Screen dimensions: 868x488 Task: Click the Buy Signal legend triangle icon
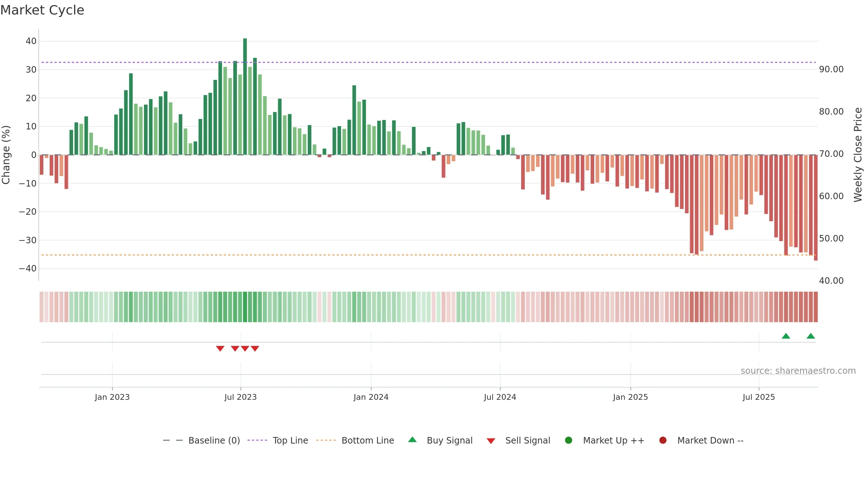pyautogui.click(x=412, y=440)
